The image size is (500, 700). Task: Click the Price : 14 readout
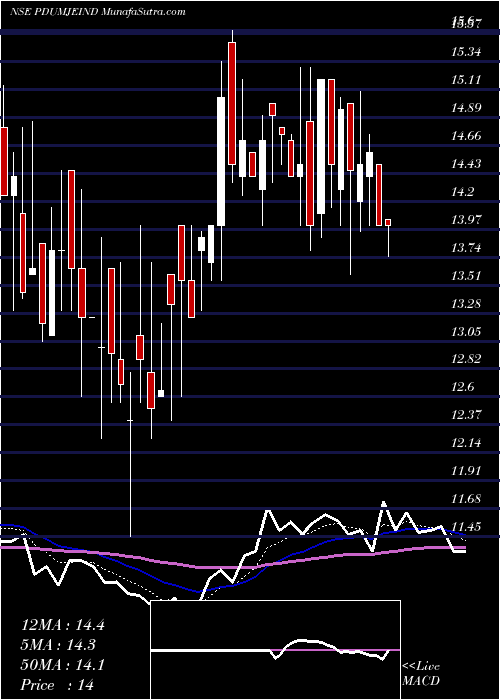(x=58, y=685)
